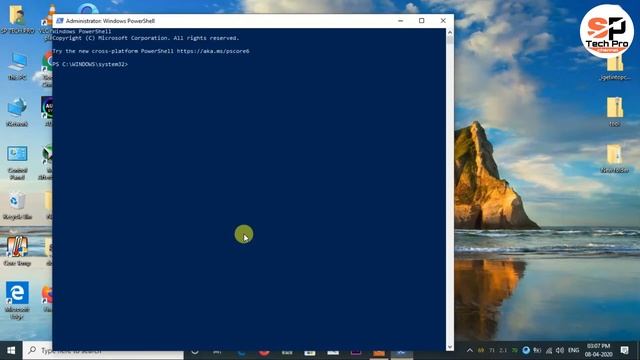Click the PowerShell scrollbar down arrow

point(450,347)
